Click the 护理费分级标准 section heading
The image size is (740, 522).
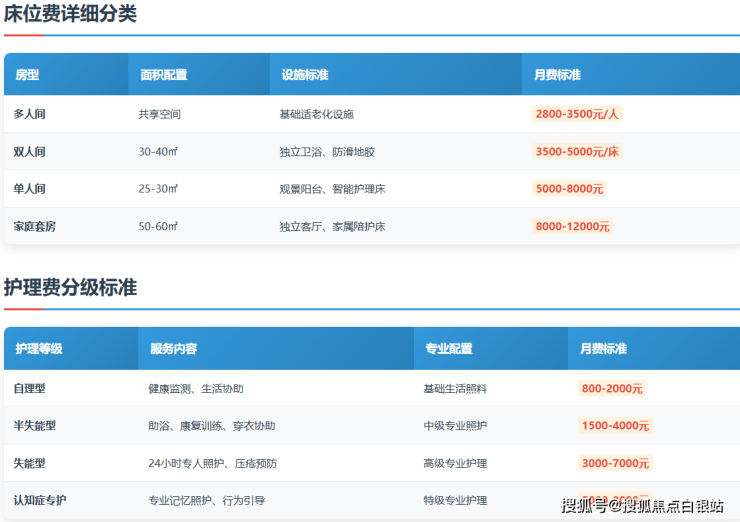[70, 288]
